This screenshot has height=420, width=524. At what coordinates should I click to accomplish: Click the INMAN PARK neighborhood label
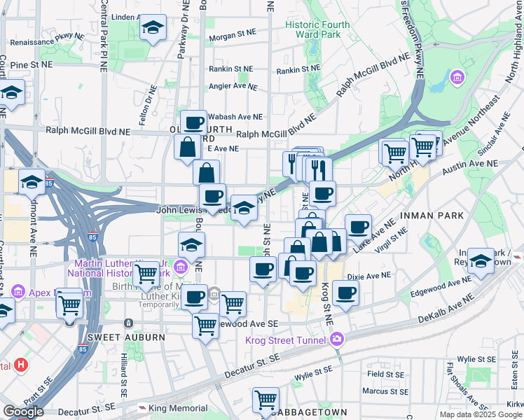click(432, 216)
